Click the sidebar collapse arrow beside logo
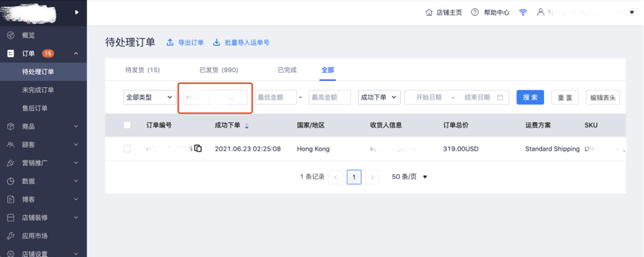This screenshot has height=257, width=644. 77,12
